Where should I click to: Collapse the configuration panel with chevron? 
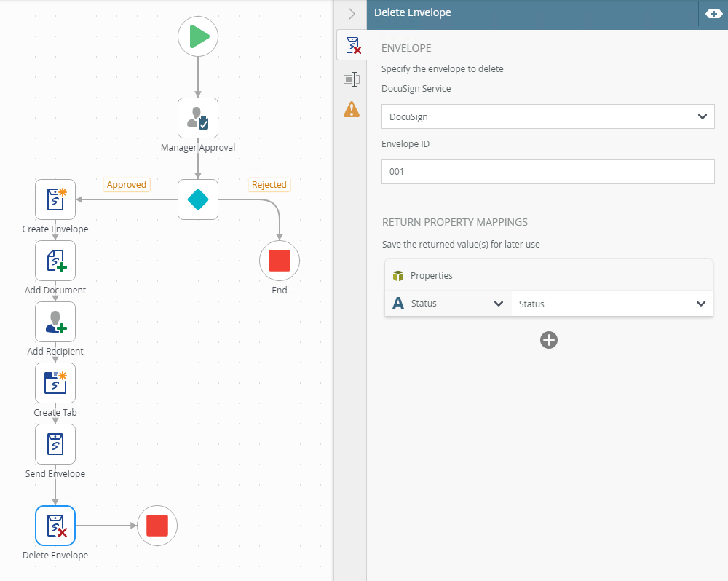coord(352,14)
